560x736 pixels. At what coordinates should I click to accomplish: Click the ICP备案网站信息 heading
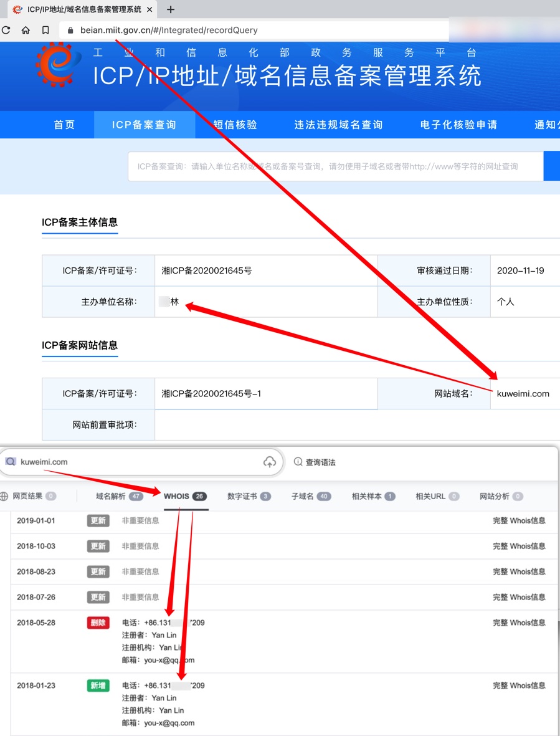80,345
